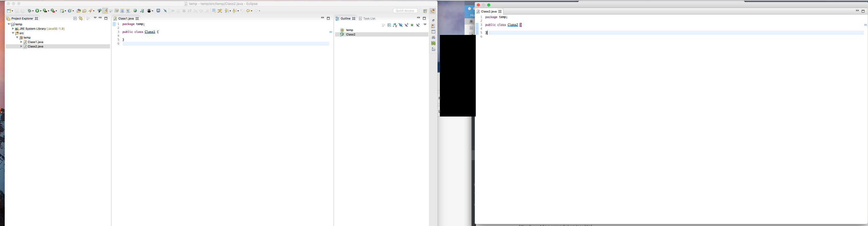Switch to the Class1.java editor tab
This screenshot has width=868, height=226.
126,19
